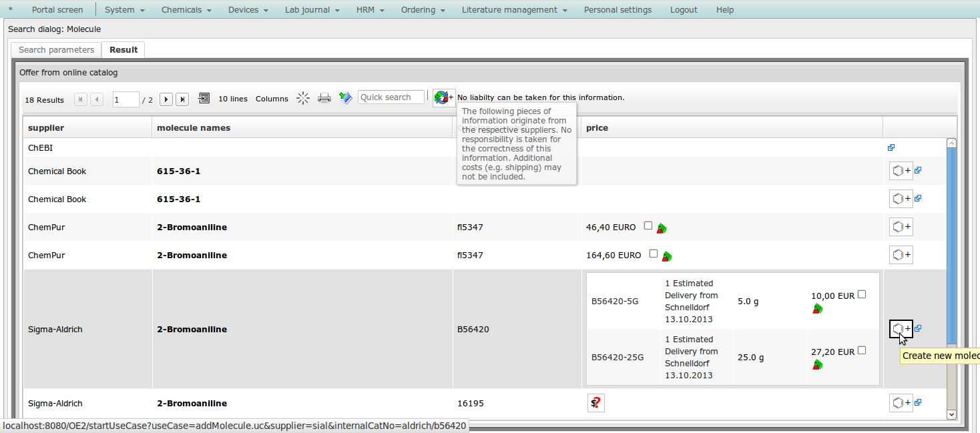Image resolution: width=980 pixels, height=433 pixels.
Task: Click the export icon beside the printer
Action: click(x=345, y=98)
